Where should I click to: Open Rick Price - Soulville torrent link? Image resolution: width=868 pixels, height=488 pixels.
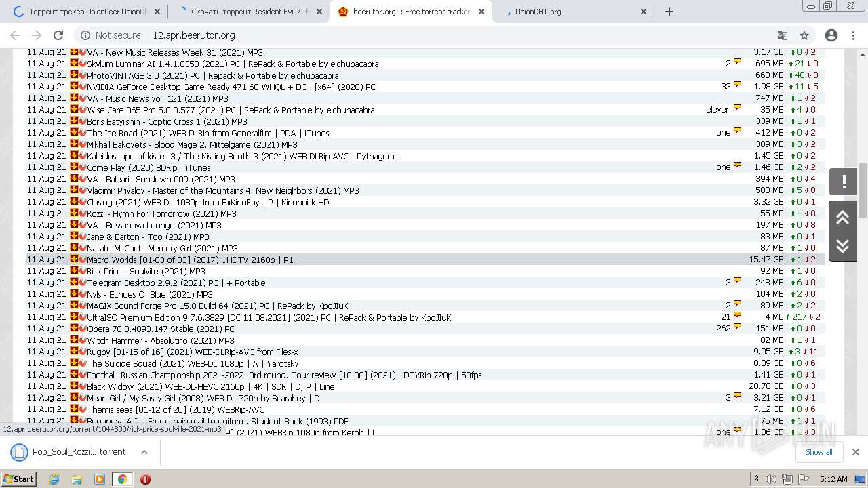(x=146, y=271)
